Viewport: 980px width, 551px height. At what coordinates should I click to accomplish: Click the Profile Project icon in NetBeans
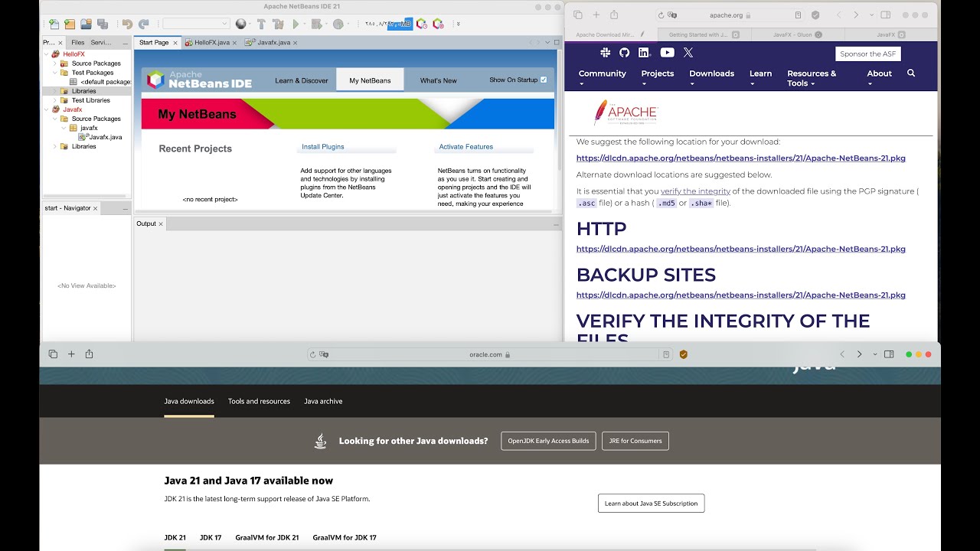338,24
